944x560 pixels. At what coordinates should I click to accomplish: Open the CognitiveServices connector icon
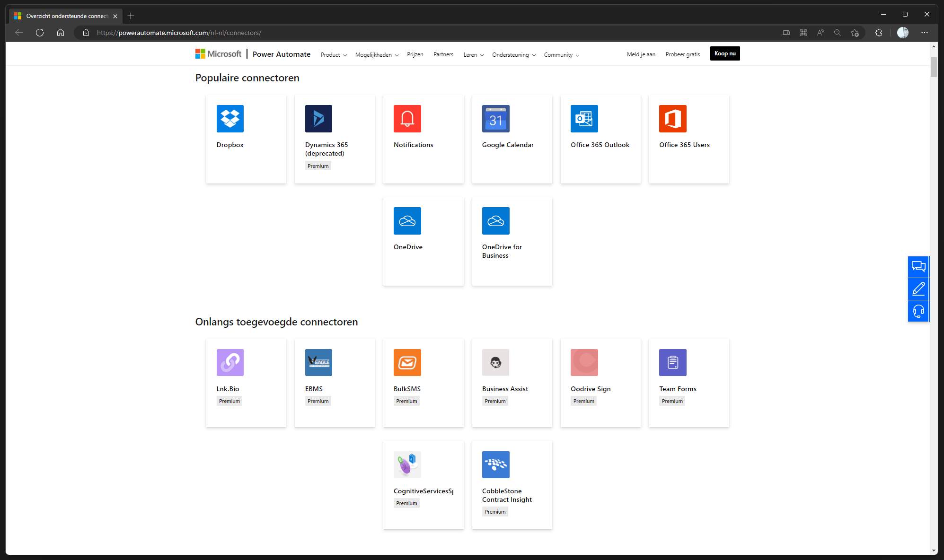(x=407, y=465)
